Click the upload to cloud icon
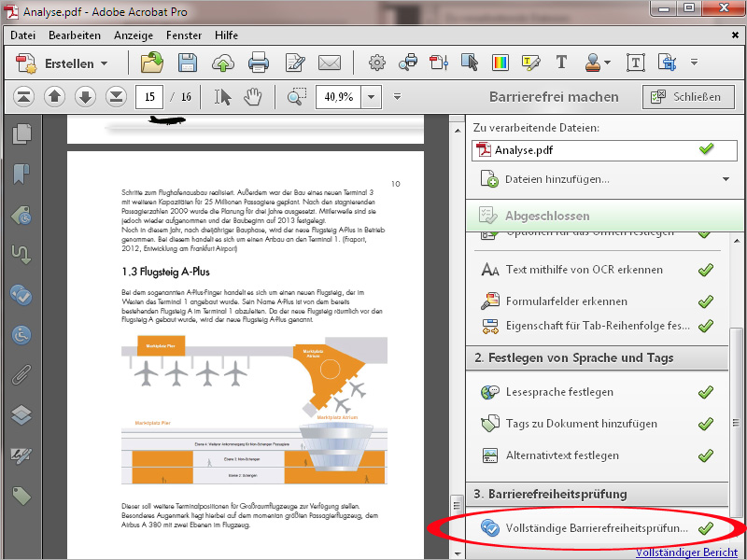This screenshot has width=747, height=560. tap(222, 63)
